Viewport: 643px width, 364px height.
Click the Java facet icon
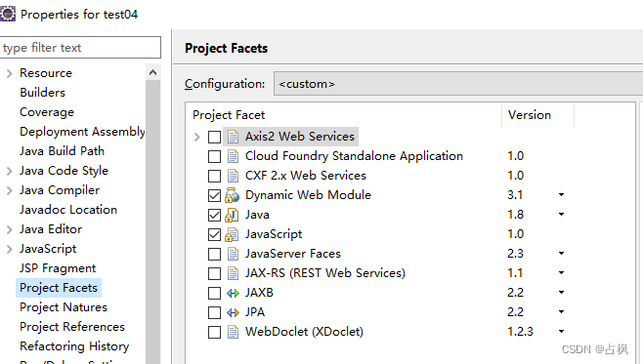[233, 215]
